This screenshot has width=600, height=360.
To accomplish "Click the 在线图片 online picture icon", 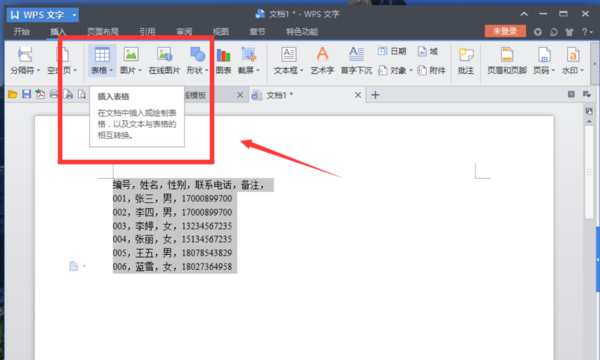I will point(165,54).
